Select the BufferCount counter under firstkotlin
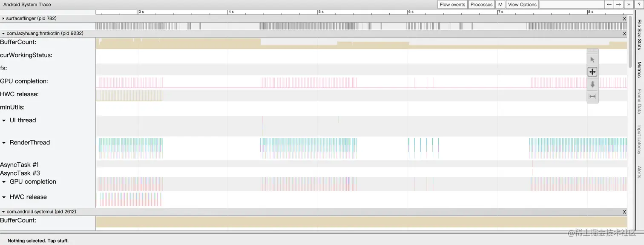 tap(18, 42)
